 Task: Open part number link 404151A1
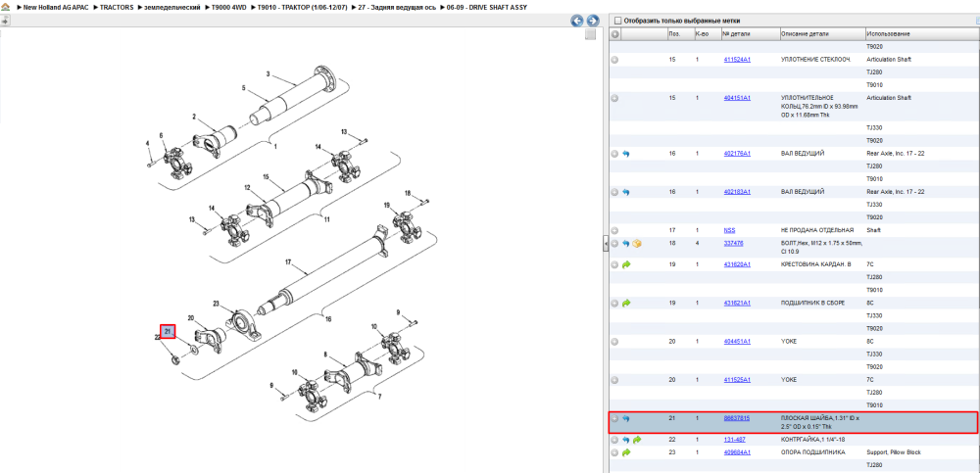coord(737,98)
